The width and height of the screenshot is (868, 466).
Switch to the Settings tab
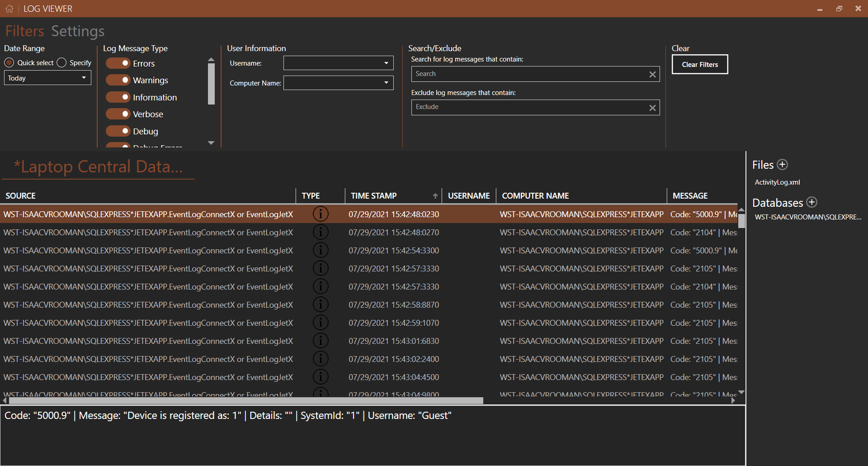coord(77,31)
